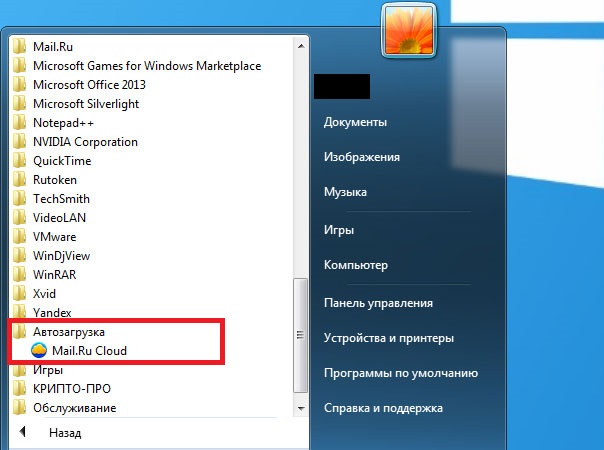Click the WinRAR folder icon
The width and height of the screenshot is (604, 450).
pos(19,275)
